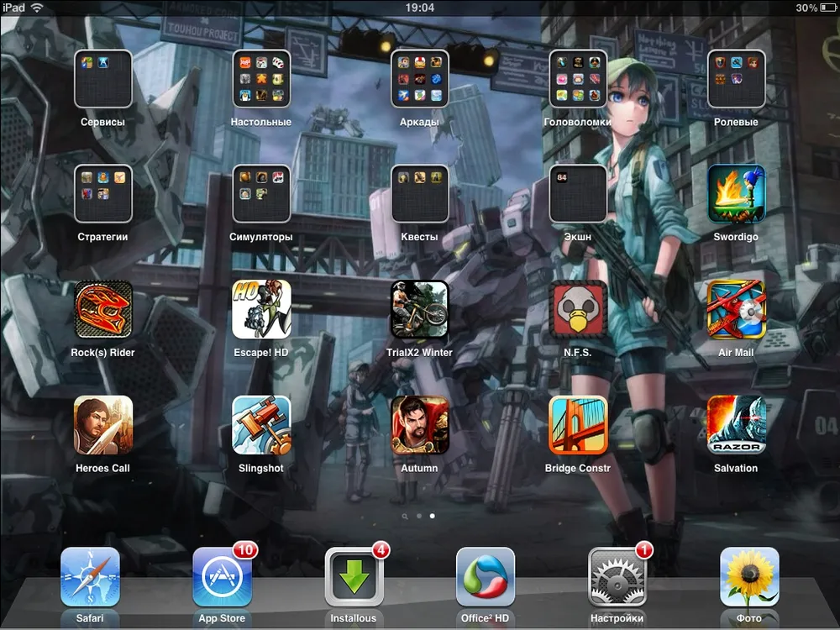Launch the Slingshot game
Image resolution: width=840 pixels, height=630 pixels.
[261, 425]
